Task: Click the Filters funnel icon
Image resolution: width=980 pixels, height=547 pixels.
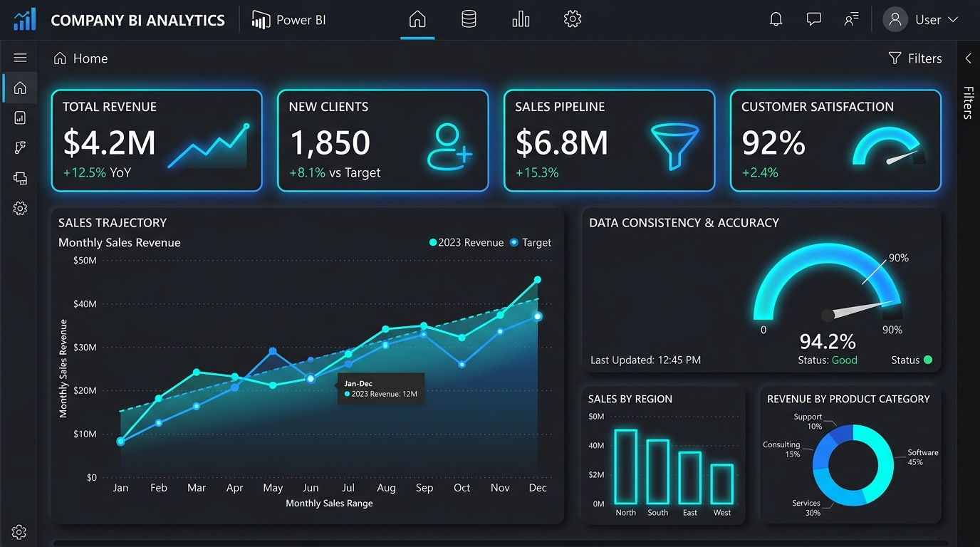Action: coord(895,58)
